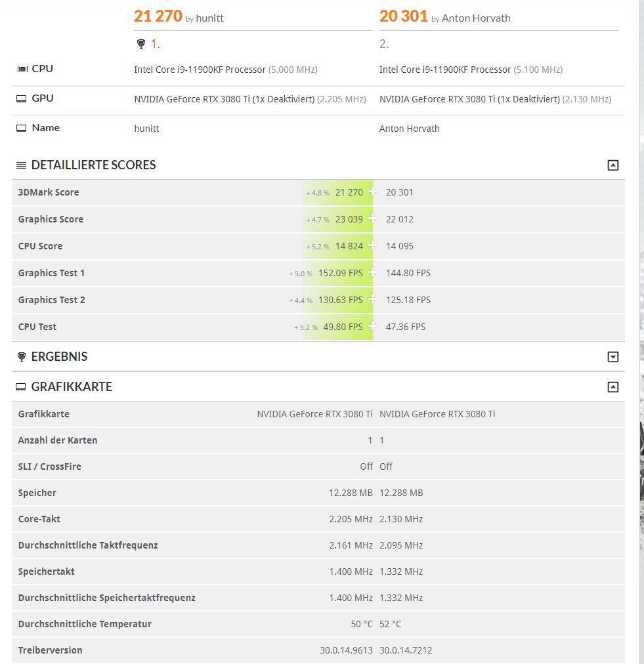This screenshot has height=664, width=644.
Task: Click the CPU Score row label
Action: 40,246
